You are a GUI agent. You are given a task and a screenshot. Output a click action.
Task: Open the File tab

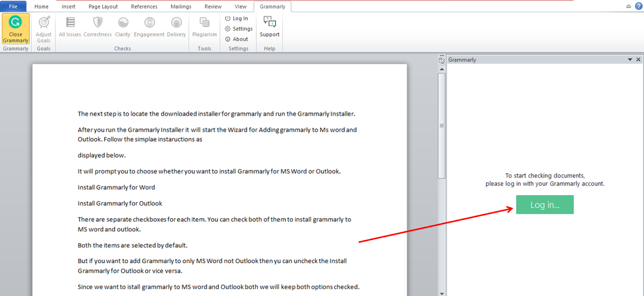coord(13,6)
